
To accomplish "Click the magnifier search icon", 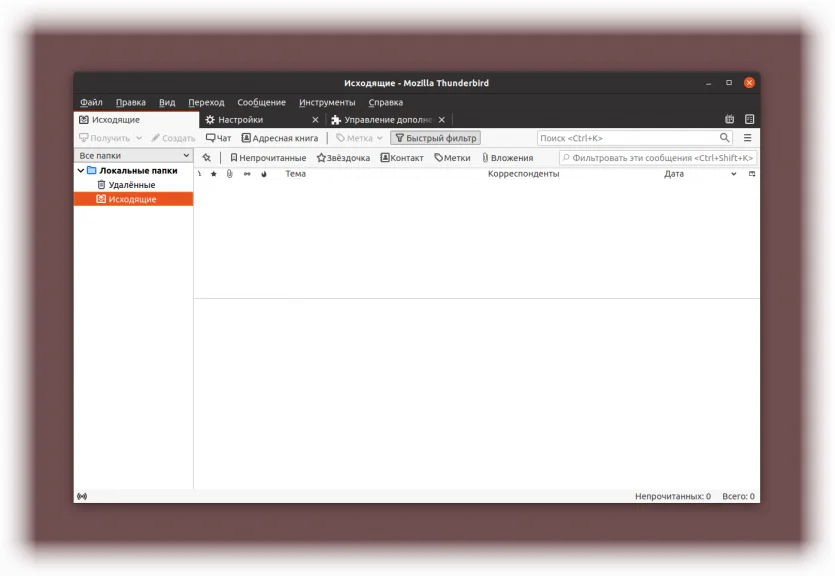I will point(724,138).
